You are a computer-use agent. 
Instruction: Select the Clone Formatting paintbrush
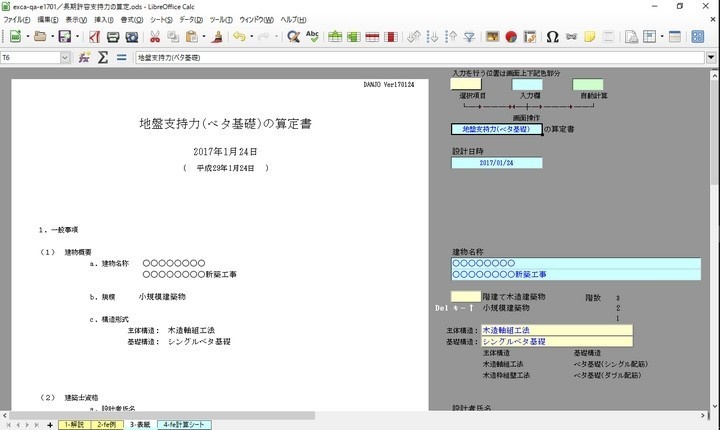point(217,37)
